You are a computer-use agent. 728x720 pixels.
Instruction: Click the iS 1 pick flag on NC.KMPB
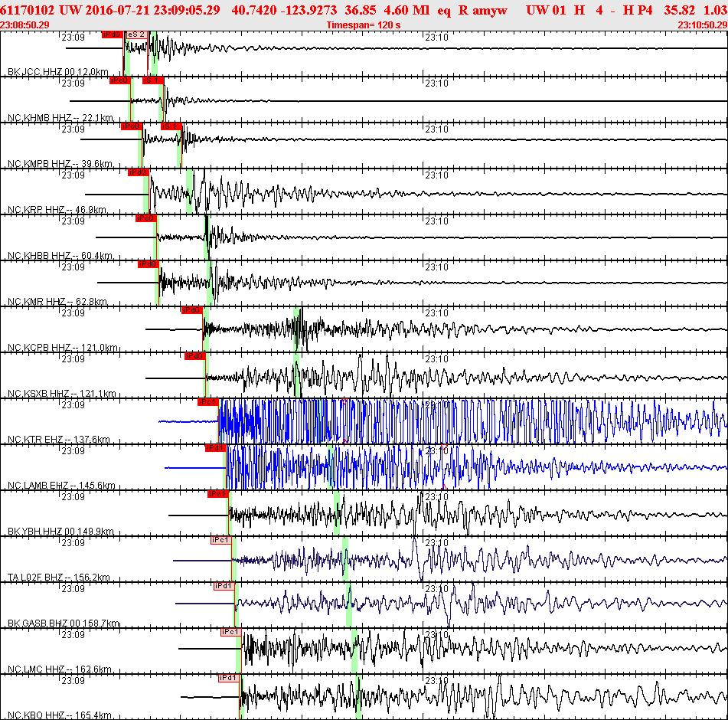click(171, 126)
